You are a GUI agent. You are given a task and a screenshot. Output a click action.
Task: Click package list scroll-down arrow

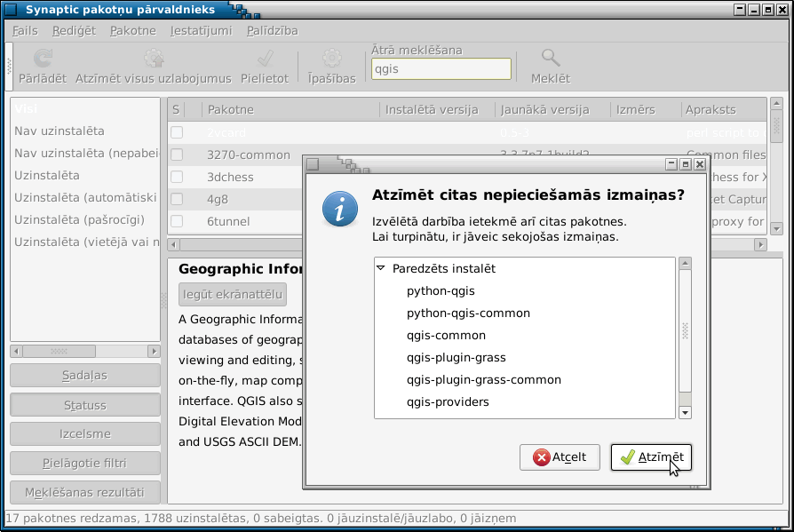coord(776,229)
